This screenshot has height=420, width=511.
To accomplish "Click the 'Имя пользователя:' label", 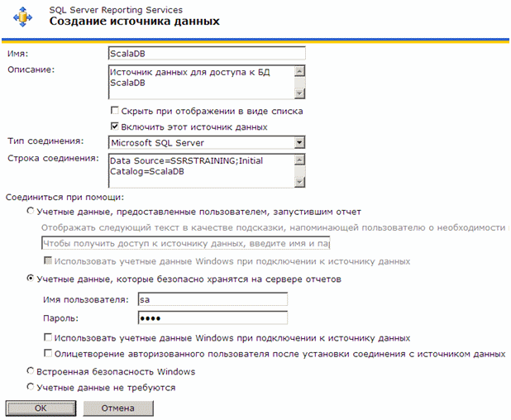I will click(x=86, y=300).
